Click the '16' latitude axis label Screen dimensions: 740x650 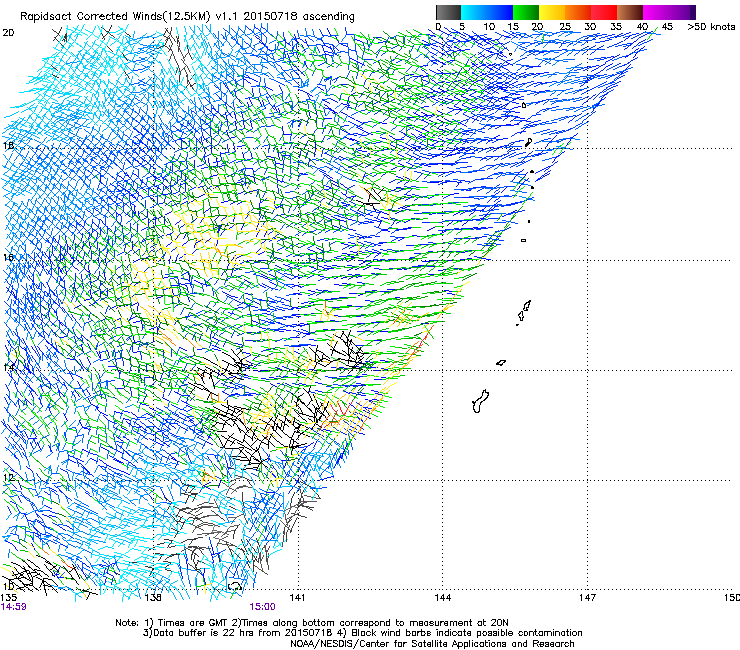tap(8, 258)
